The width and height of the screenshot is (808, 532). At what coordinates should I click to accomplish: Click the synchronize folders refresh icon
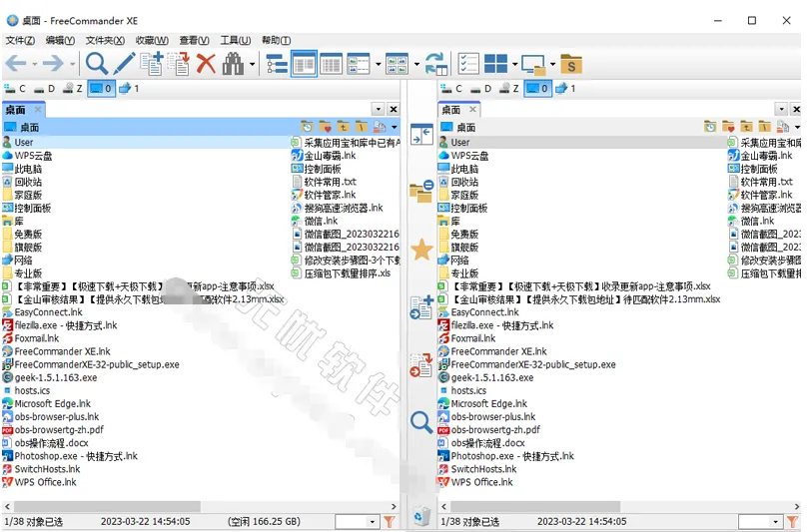(435, 64)
